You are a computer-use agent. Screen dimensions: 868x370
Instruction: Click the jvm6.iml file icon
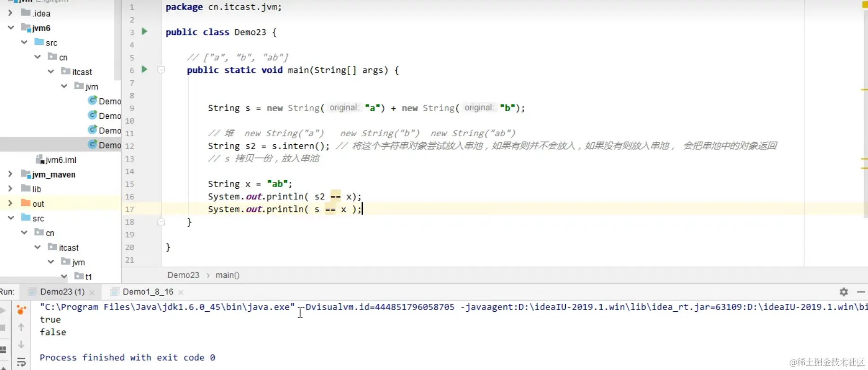(40, 159)
